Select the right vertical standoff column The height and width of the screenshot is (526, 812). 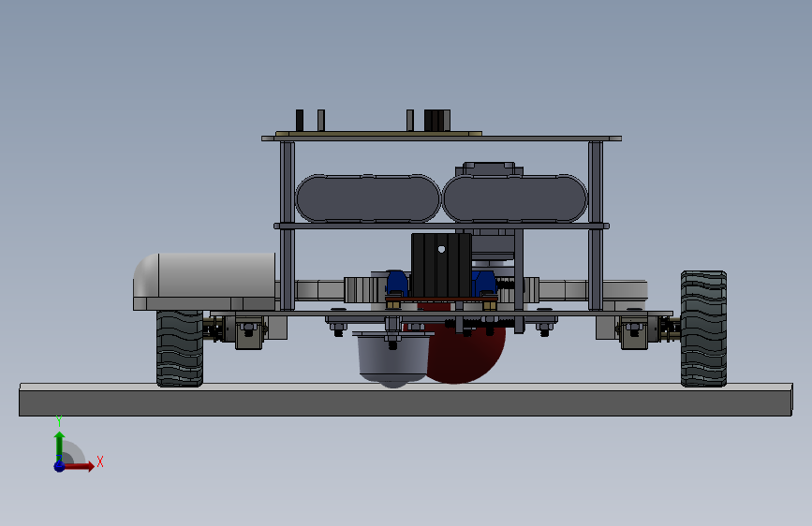(596, 226)
